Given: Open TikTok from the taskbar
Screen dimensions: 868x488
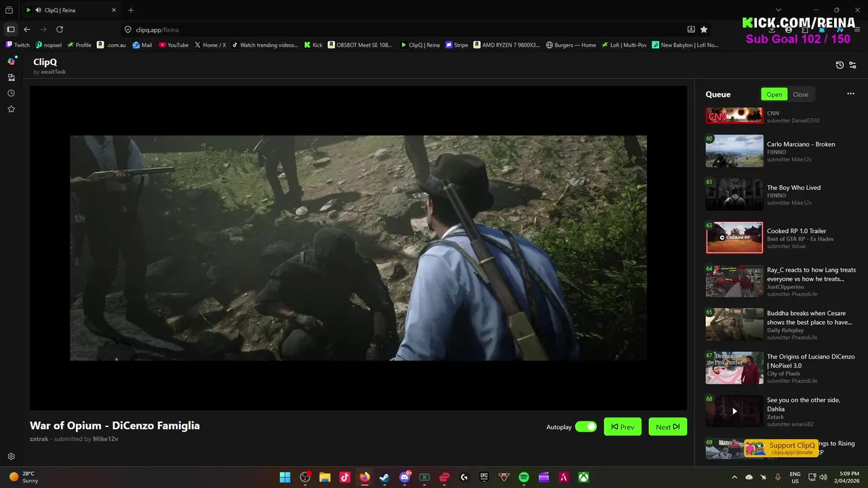Looking at the screenshot, I should (344, 477).
